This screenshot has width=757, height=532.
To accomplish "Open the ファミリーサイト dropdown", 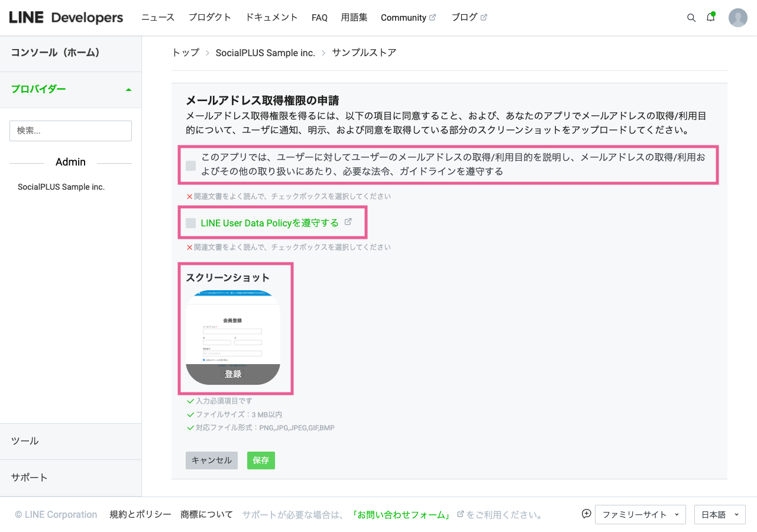I will click(640, 514).
